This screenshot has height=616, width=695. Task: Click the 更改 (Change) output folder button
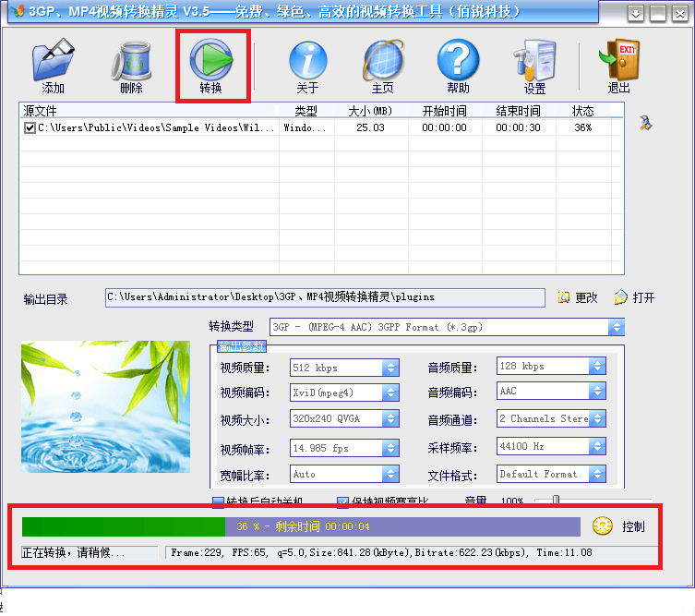(578, 297)
